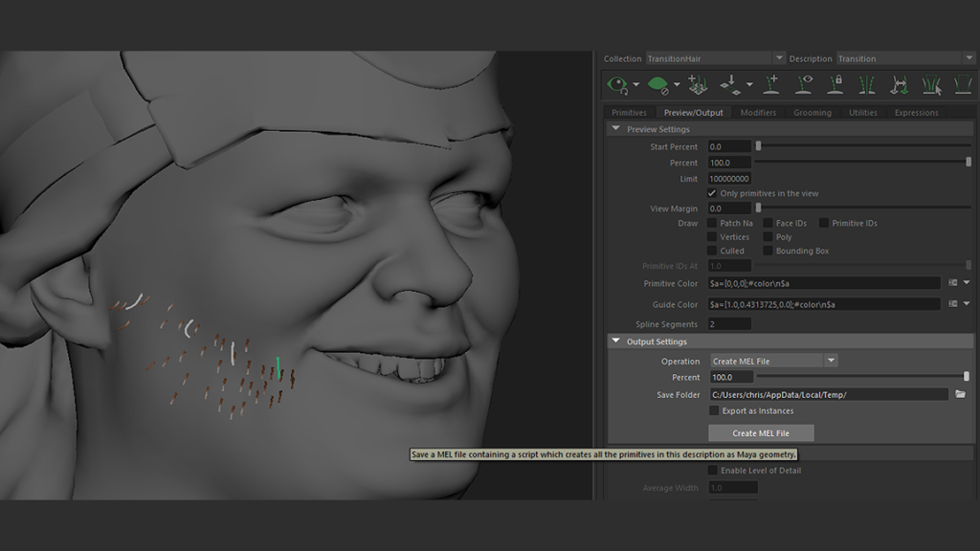Tick the Export as Instances checkbox
Screen dimensions: 980x551
point(714,410)
